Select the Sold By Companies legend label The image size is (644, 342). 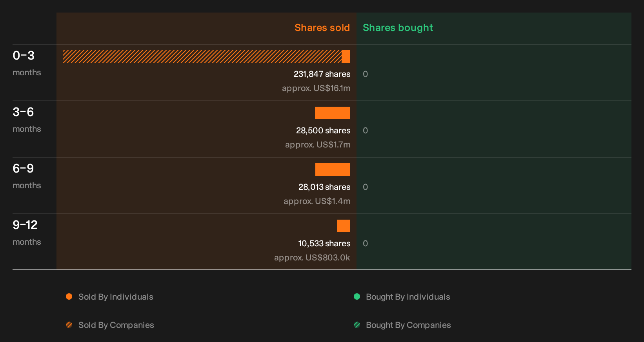(116, 325)
